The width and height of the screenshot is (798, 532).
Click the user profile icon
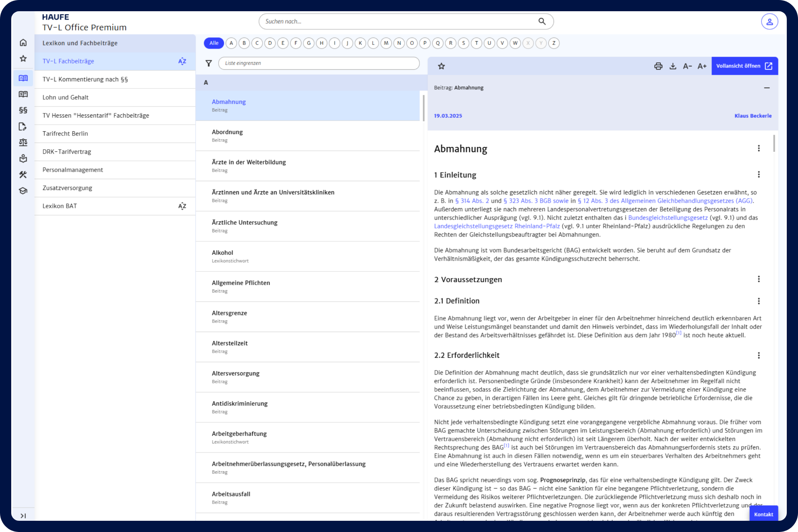(769, 22)
